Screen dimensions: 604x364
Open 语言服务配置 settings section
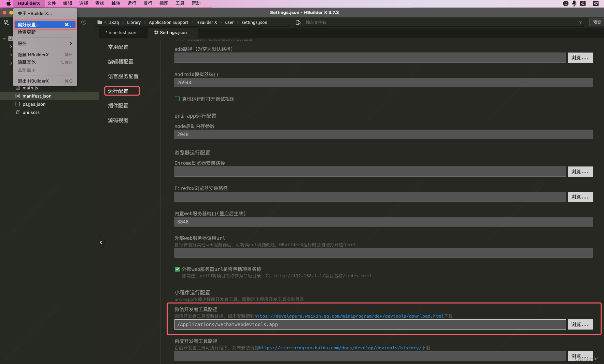pos(123,76)
